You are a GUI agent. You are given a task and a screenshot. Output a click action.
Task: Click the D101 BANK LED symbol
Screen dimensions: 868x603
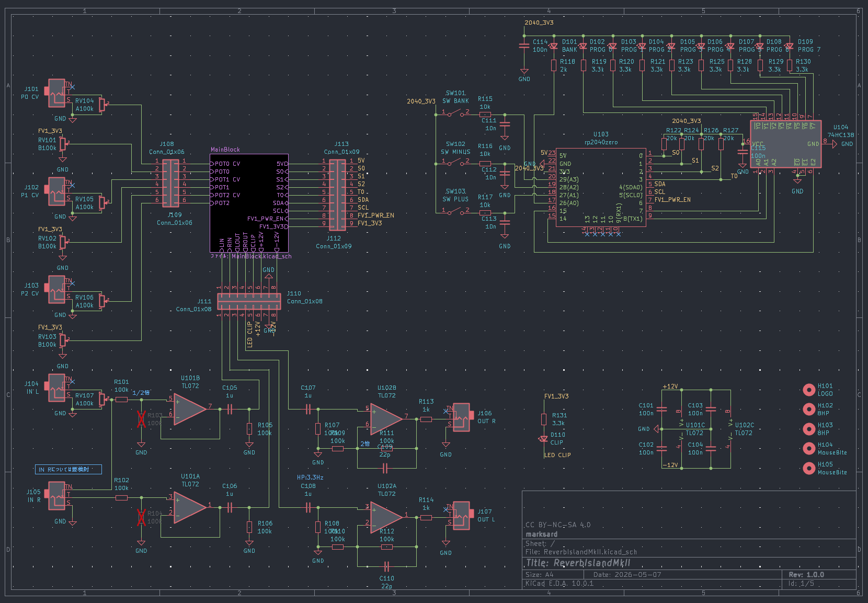click(x=554, y=46)
